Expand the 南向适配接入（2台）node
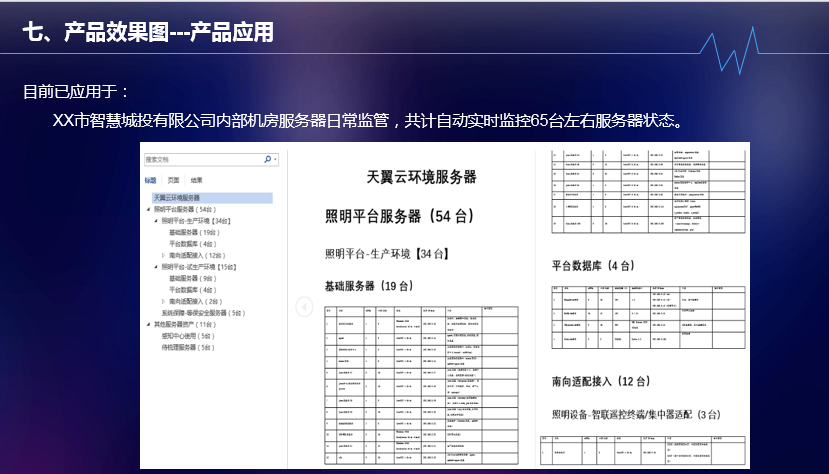Image resolution: width=829 pixels, height=474 pixels. [x=163, y=301]
